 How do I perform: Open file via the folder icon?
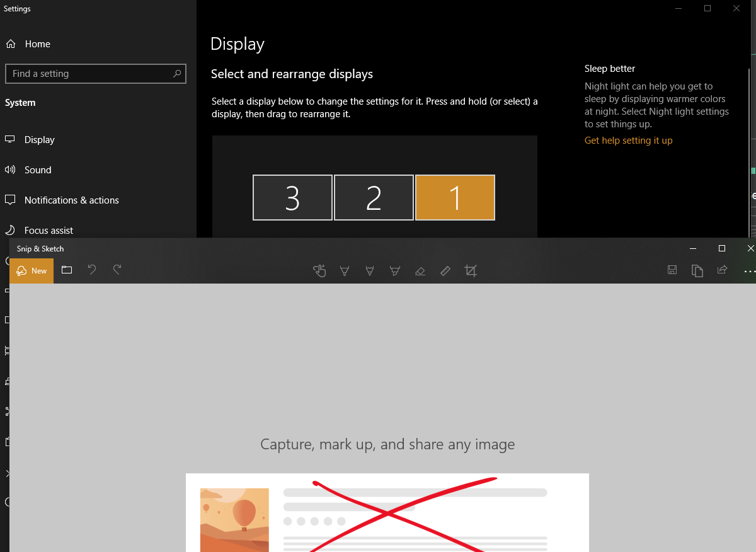click(67, 270)
